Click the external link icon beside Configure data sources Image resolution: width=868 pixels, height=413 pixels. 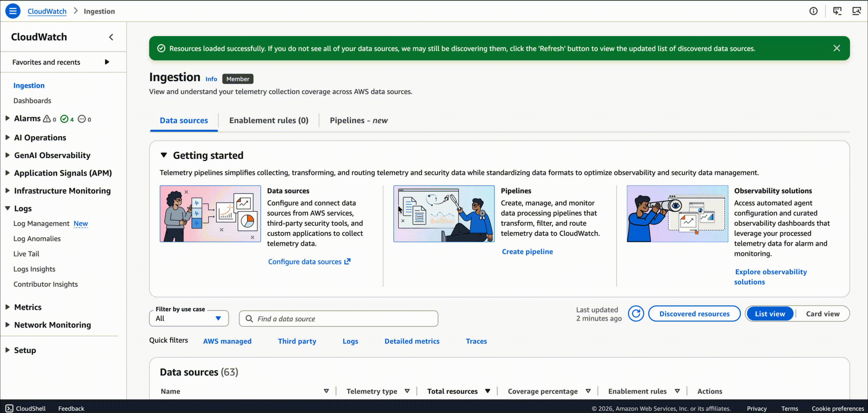(x=347, y=261)
